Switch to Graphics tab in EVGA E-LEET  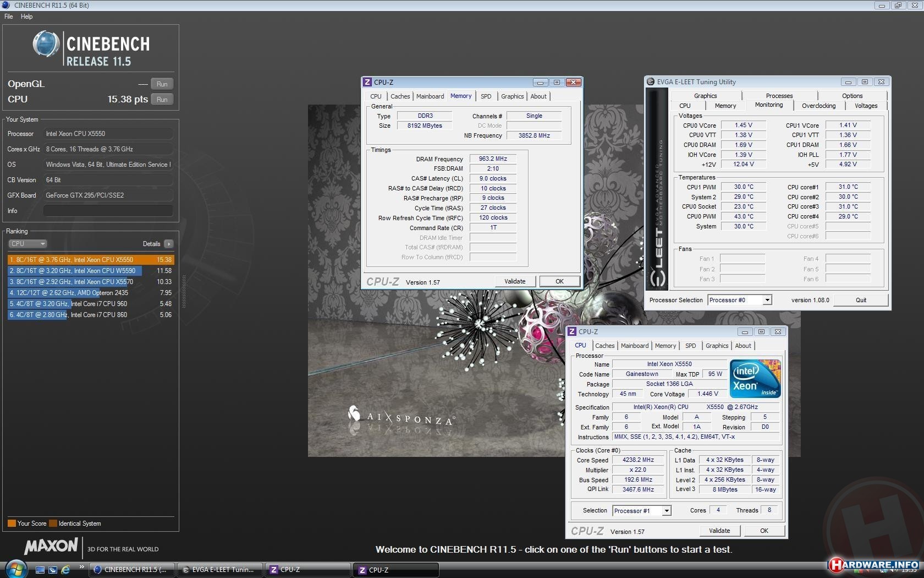pos(705,96)
